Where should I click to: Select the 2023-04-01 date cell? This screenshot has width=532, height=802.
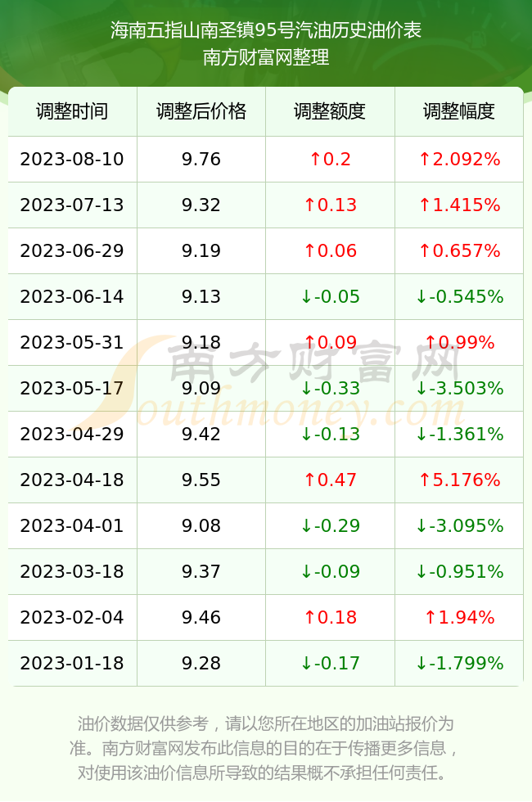pyautogui.click(x=72, y=525)
